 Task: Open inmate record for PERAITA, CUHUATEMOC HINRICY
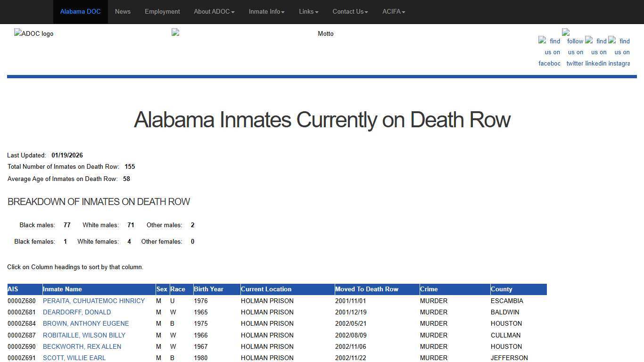coord(94,301)
